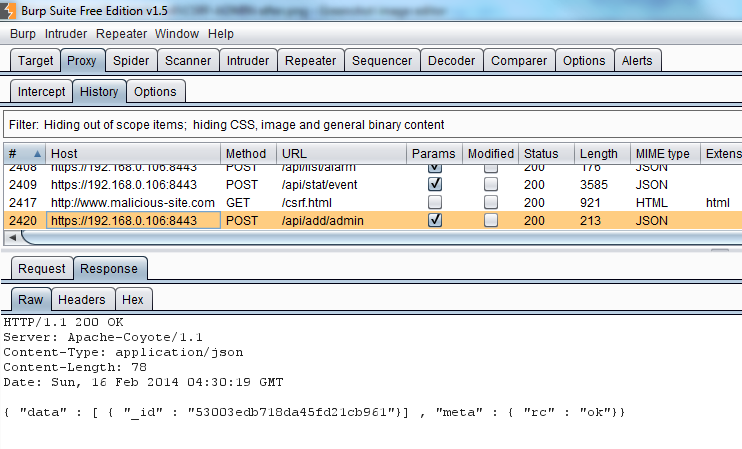The width and height of the screenshot is (742, 449).
Task: Open the Proxy Options sub-tab
Action: point(155,91)
